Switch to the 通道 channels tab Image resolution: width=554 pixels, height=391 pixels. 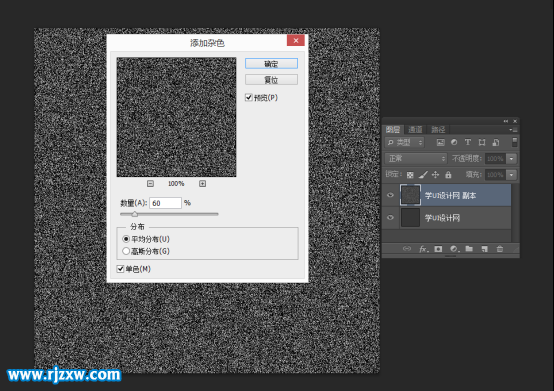(416, 130)
